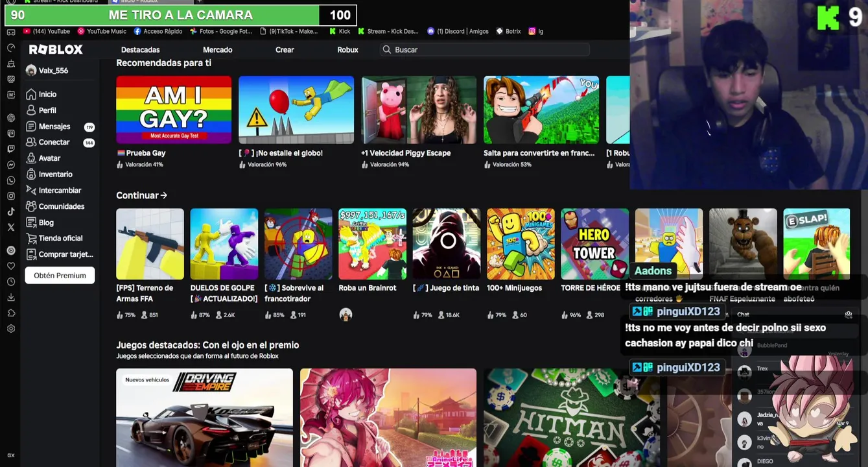Open the GX Control speedometer icon

tap(11, 47)
